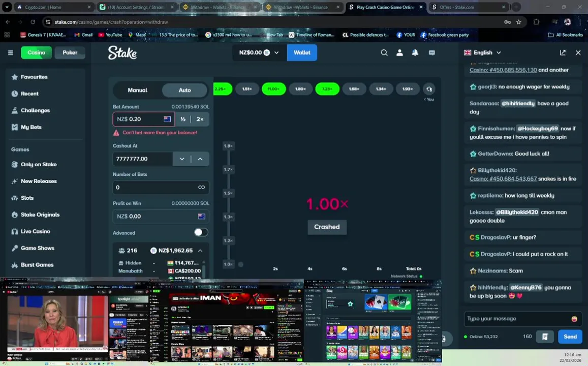Screen dimensions: 588x366
Task: Reload the page
Action: (x=33, y=22)
